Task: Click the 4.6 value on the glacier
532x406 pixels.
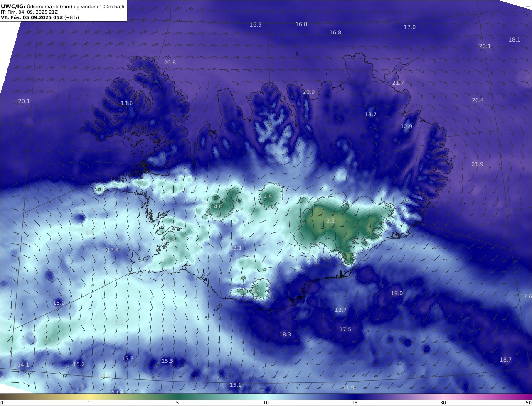Action: click(218, 207)
